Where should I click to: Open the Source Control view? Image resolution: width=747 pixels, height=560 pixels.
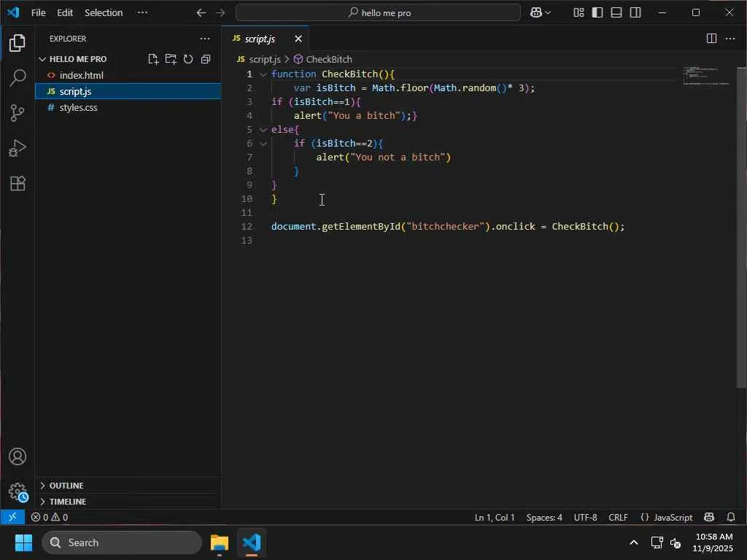[x=18, y=113]
